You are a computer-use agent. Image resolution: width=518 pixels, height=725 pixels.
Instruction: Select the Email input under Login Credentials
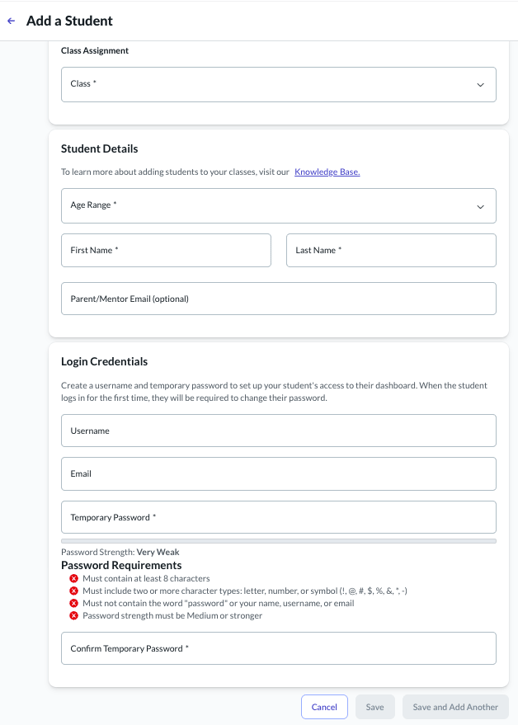[278, 474]
